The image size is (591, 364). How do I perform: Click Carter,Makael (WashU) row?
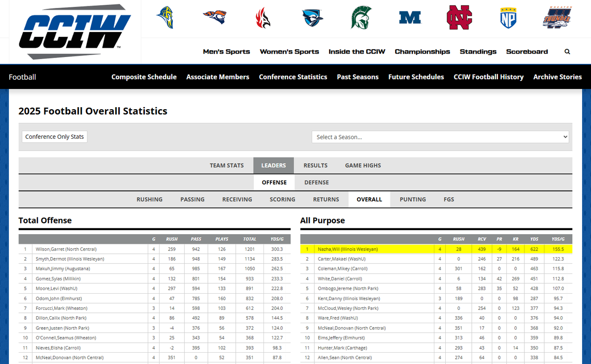pyautogui.click(x=436, y=259)
